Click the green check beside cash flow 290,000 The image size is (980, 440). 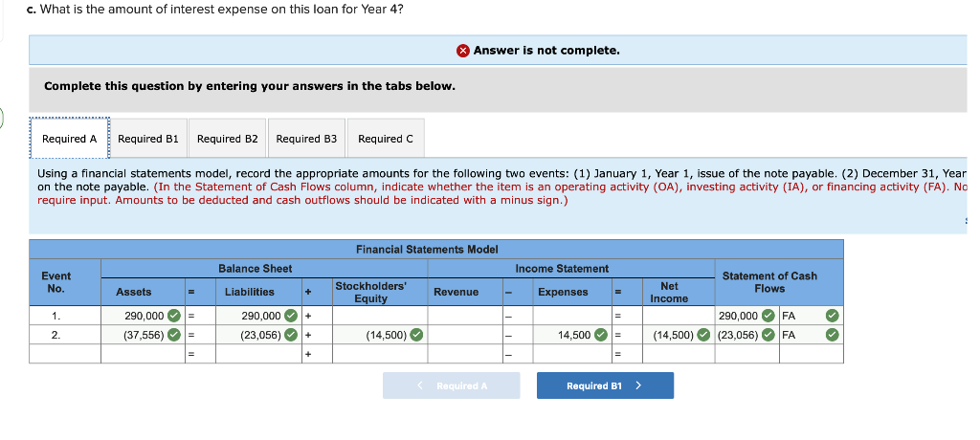point(768,316)
